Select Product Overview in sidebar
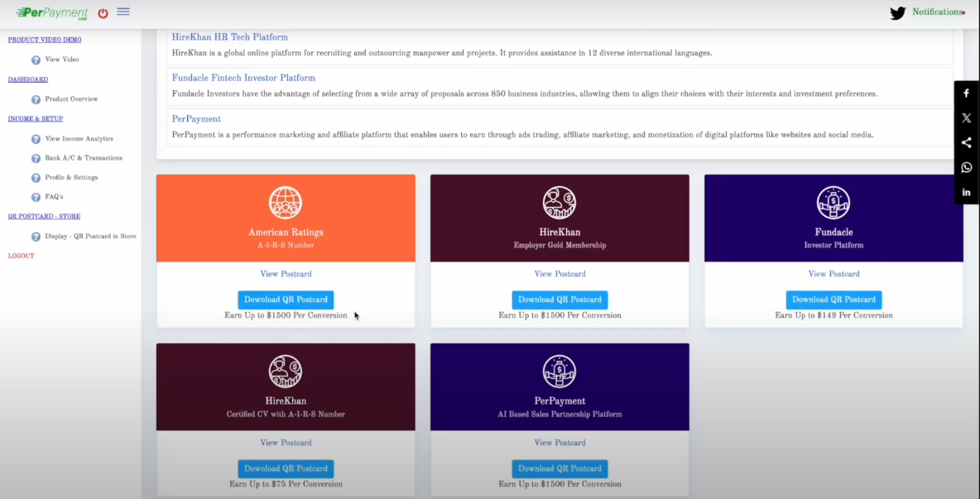The height and width of the screenshot is (499, 980). tap(71, 98)
